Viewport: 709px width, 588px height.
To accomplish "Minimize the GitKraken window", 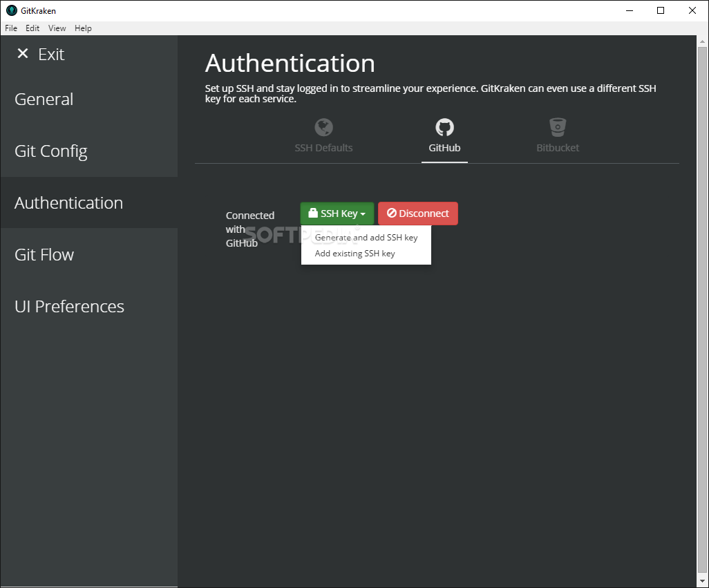I will pyautogui.click(x=630, y=10).
